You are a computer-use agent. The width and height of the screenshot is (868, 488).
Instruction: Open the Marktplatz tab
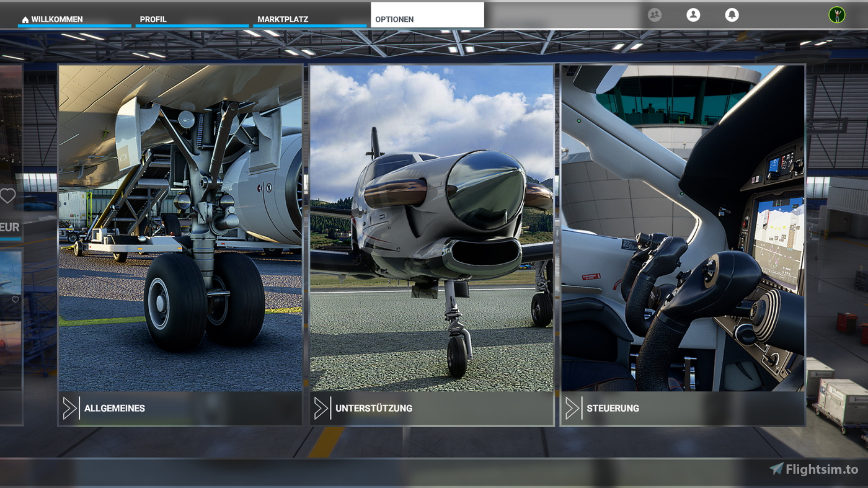coord(283,19)
